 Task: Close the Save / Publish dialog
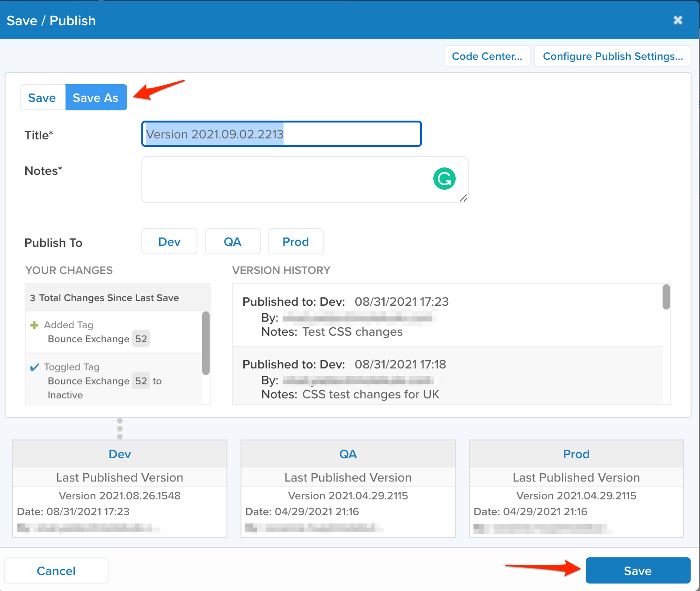pyautogui.click(x=678, y=20)
